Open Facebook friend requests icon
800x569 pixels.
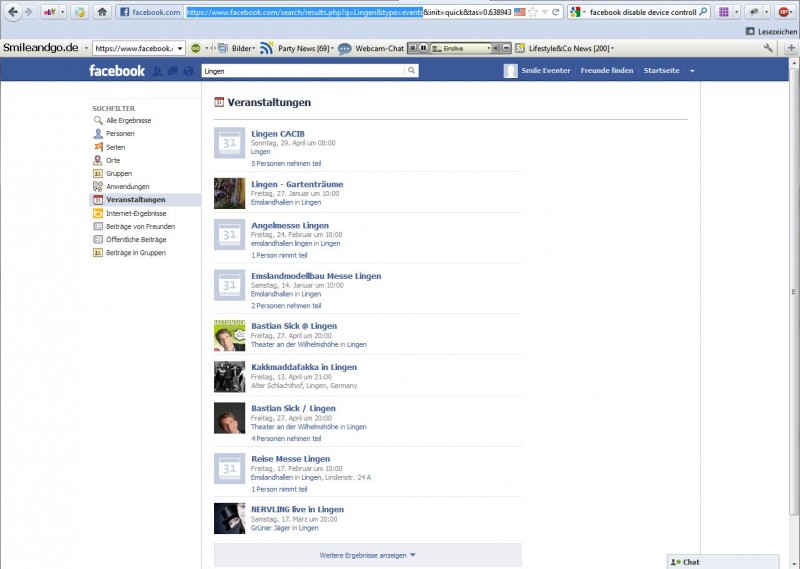pyautogui.click(x=157, y=71)
